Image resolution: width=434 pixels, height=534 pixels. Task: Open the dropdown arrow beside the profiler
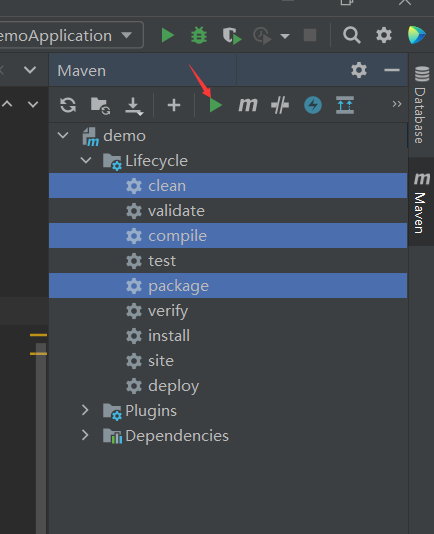tap(285, 36)
